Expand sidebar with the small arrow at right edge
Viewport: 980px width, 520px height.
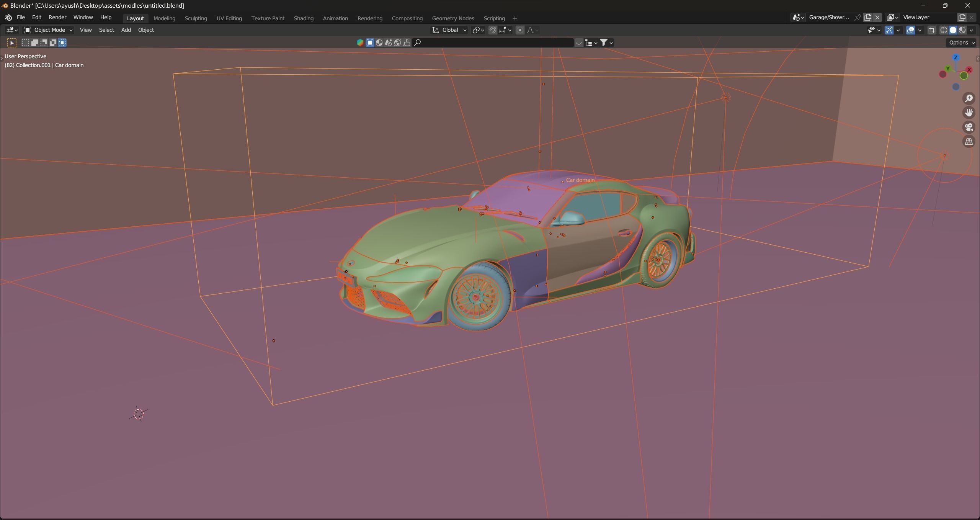tap(978, 59)
